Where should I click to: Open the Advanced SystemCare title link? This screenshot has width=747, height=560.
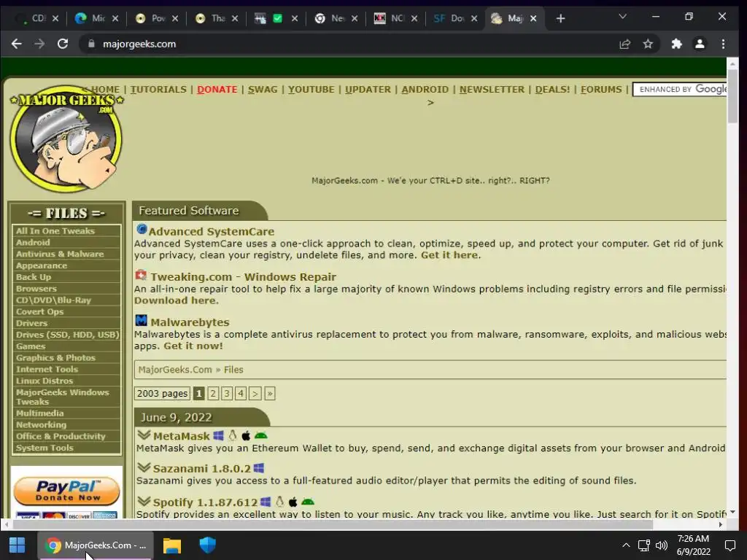coord(211,231)
